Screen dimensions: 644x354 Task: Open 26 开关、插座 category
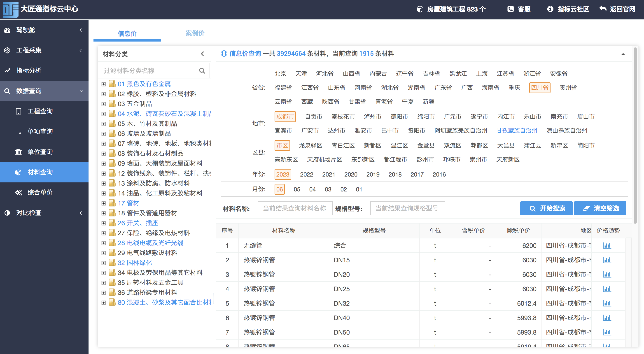point(138,223)
